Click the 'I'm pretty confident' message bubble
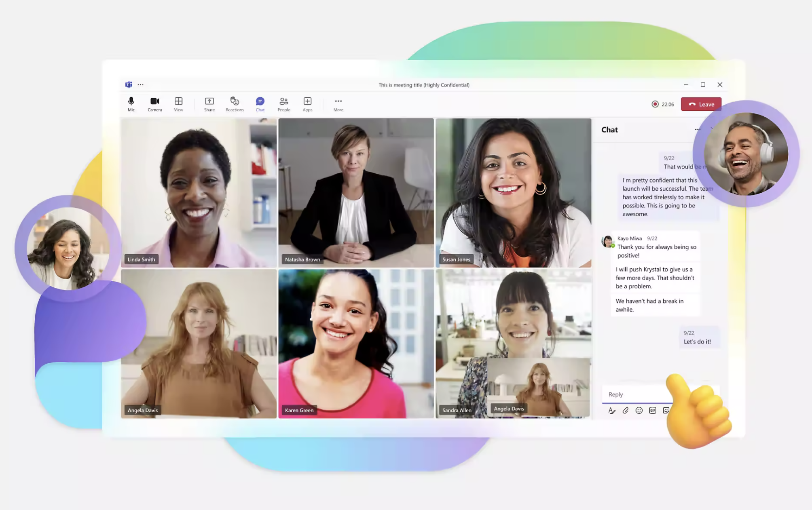 point(668,197)
